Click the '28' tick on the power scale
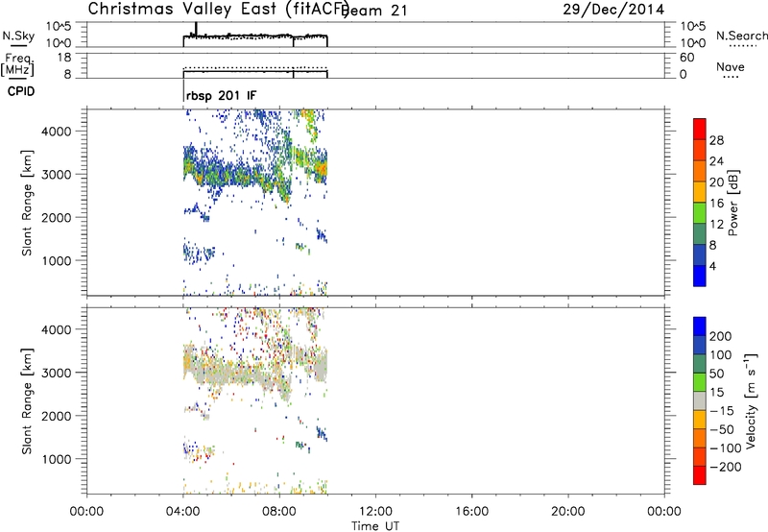 point(716,140)
